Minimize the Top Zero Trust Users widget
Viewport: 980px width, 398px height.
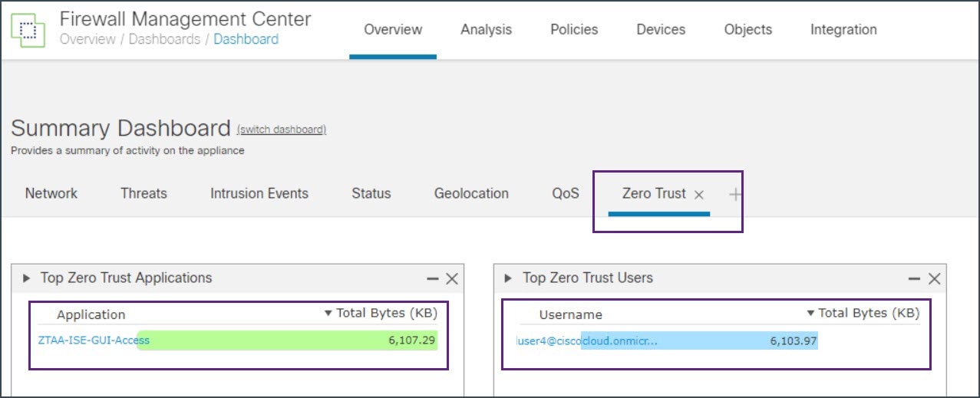[914, 279]
